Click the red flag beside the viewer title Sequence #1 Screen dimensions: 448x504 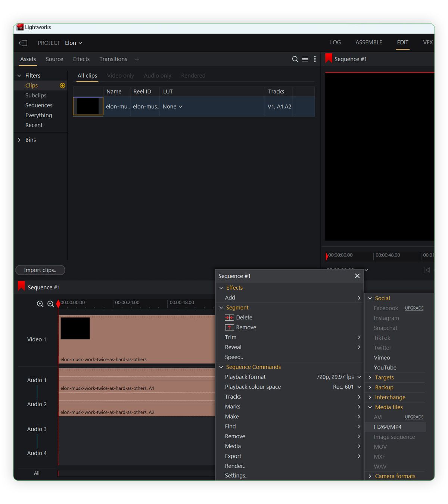click(329, 58)
